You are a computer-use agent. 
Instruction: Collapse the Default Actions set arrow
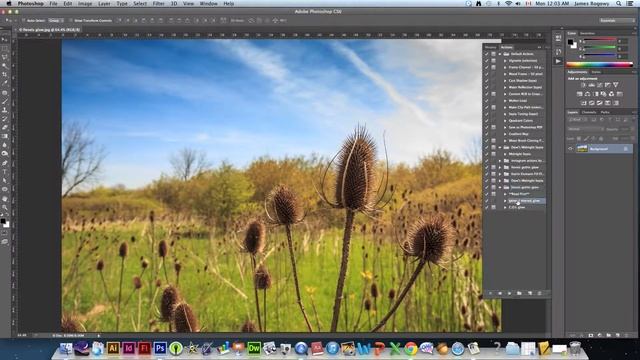pyautogui.click(x=500, y=54)
